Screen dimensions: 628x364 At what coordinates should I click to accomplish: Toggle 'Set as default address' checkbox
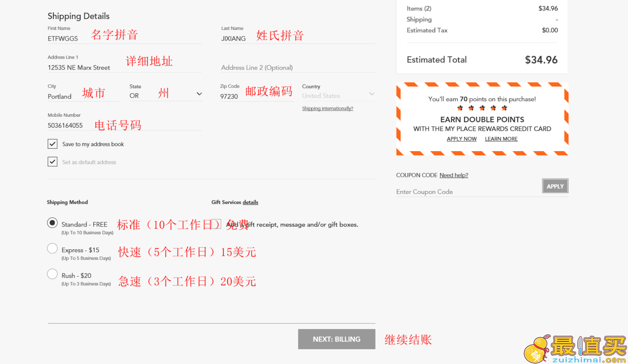tap(52, 162)
